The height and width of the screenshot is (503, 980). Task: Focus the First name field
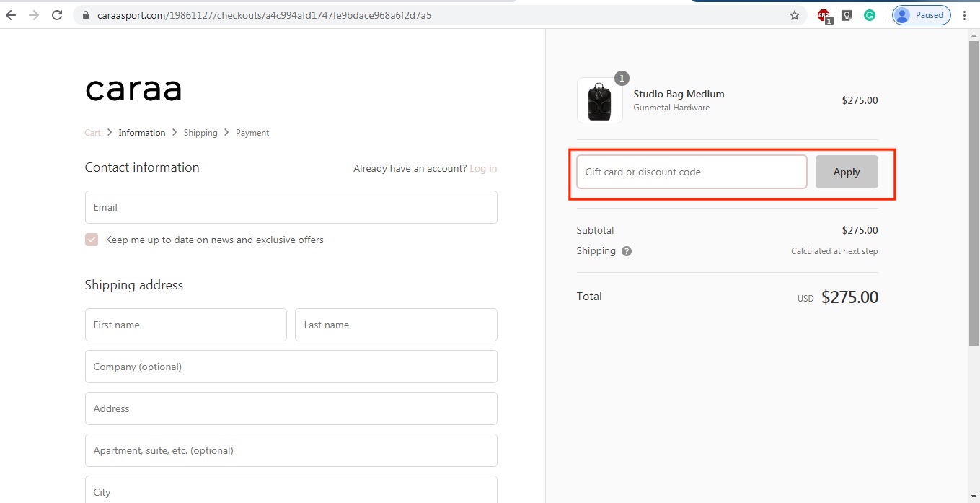[186, 325]
